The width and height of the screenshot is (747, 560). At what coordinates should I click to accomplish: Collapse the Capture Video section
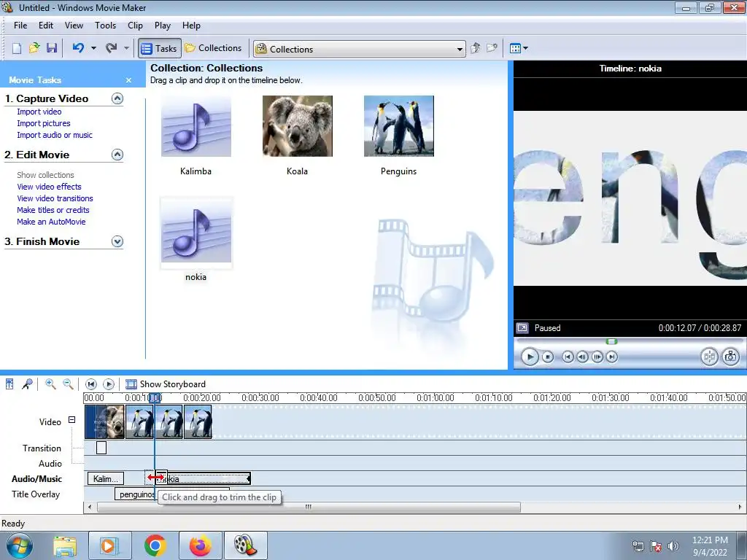click(x=117, y=98)
